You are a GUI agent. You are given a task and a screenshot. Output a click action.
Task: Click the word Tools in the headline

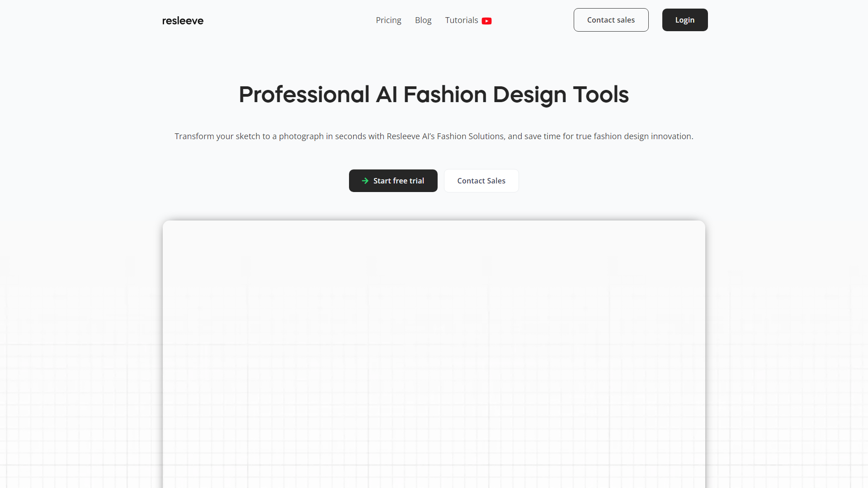[x=600, y=95]
